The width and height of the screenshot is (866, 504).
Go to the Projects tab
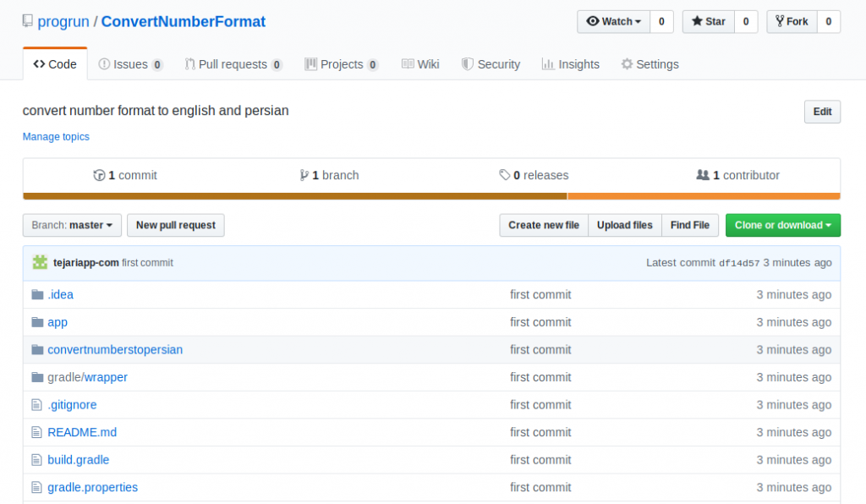pos(342,64)
